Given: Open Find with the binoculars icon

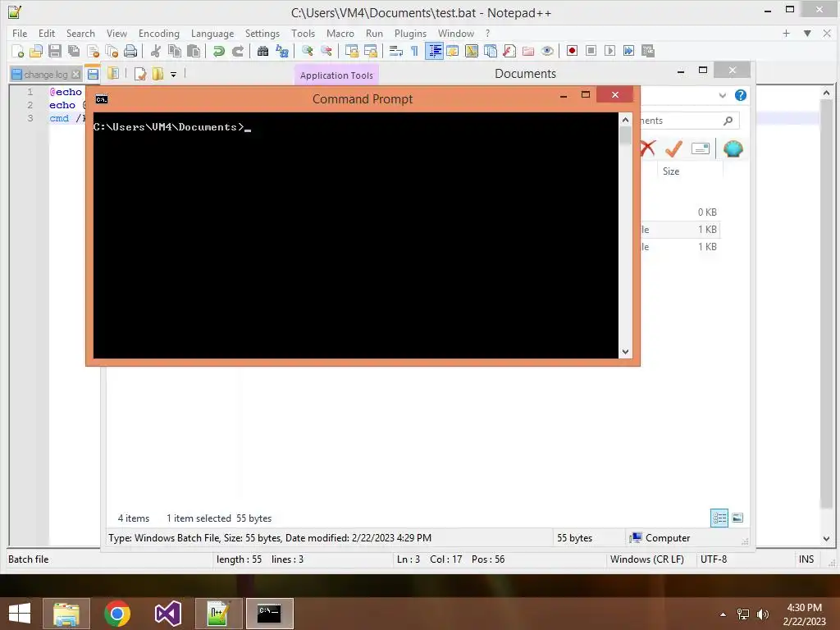Looking at the screenshot, I should click(262, 51).
